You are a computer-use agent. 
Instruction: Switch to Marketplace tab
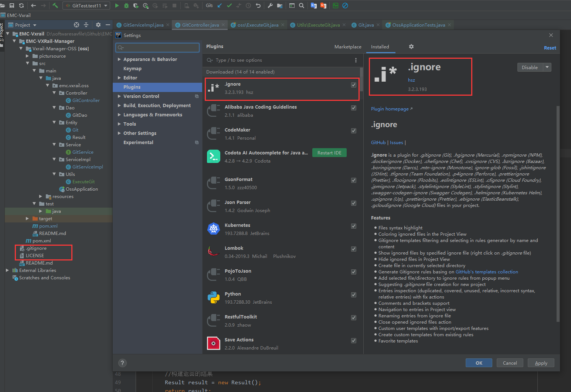tap(348, 47)
